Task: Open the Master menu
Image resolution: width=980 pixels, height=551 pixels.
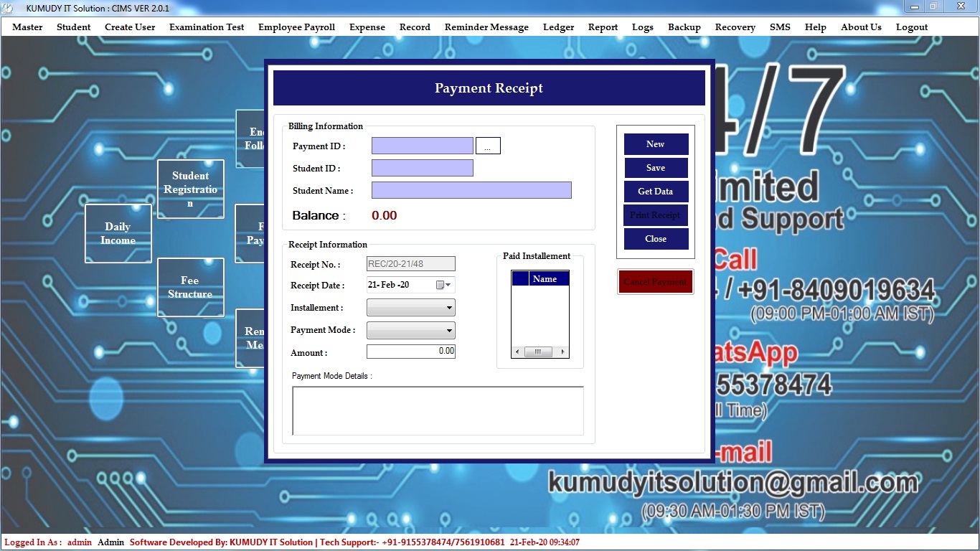Action: [x=27, y=27]
